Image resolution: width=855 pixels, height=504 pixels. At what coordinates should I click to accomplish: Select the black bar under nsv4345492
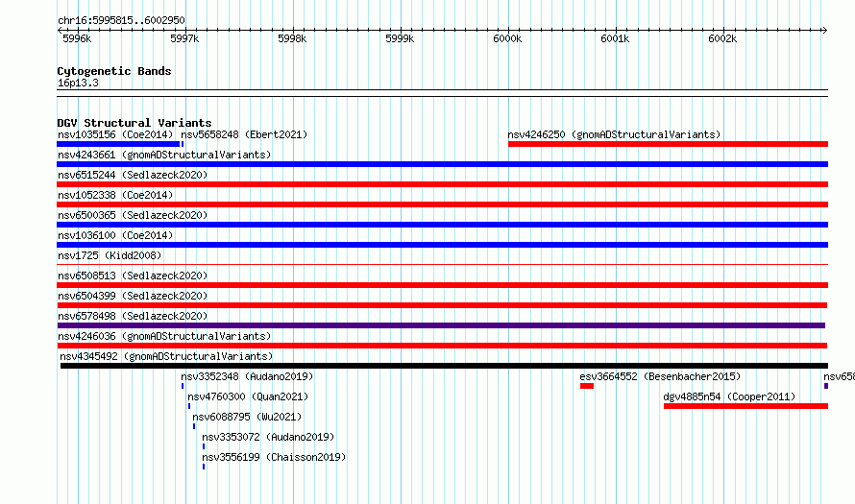click(444, 366)
